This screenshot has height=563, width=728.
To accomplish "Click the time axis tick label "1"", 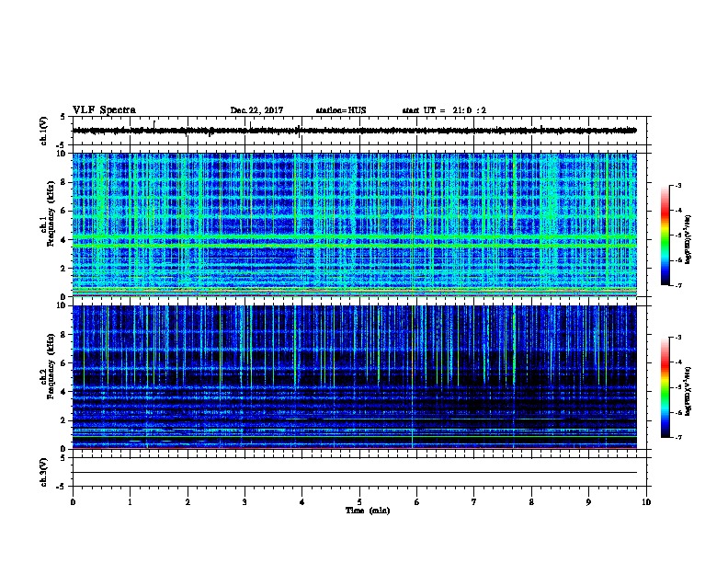I will [130, 502].
